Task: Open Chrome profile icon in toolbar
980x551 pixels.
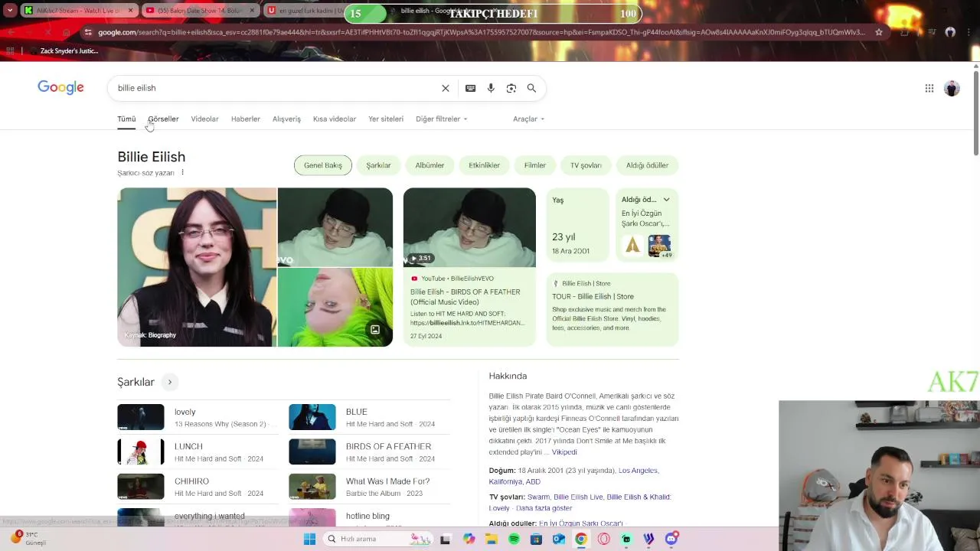Action: (950, 32)
